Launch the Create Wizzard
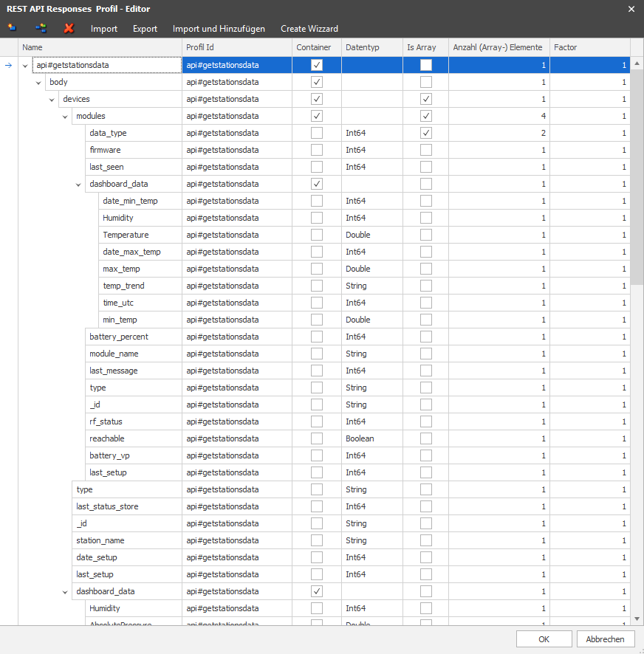Screen dimensions: 644x654 tap(309, 28)
